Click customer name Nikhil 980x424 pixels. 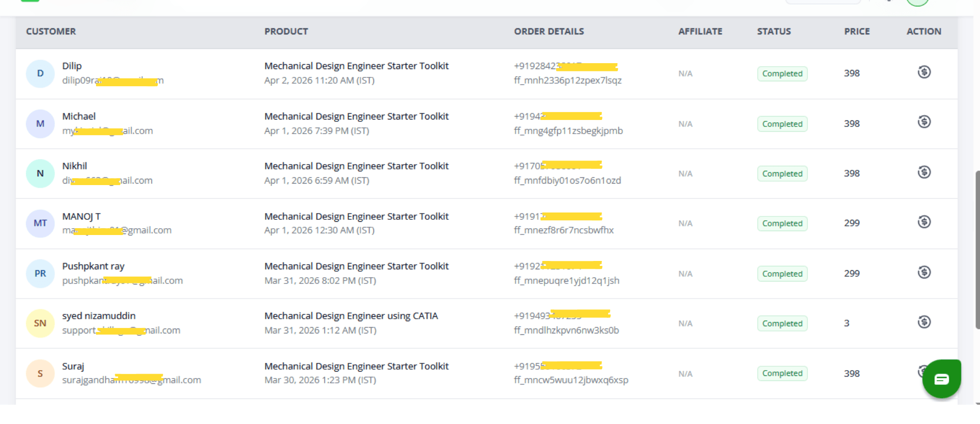click(x=74, y=166)
